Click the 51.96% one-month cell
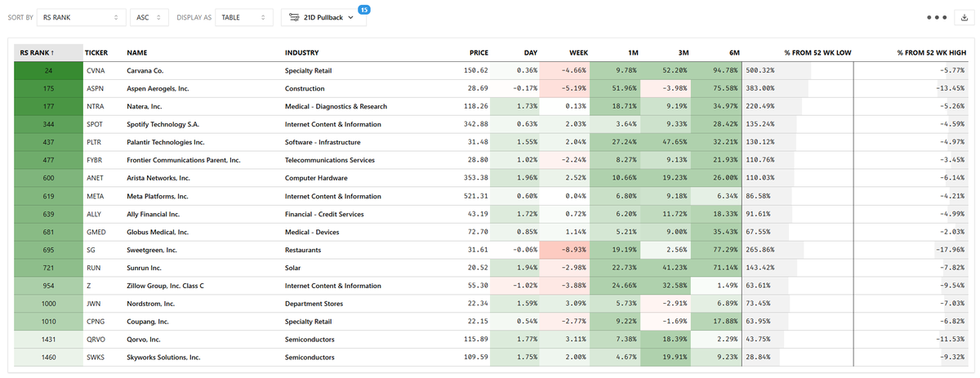The image size is (980, 378). [615, 88]
